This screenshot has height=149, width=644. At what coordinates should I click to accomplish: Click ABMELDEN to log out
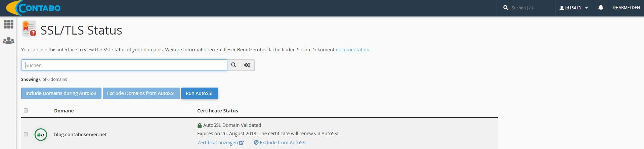[627, 8]
